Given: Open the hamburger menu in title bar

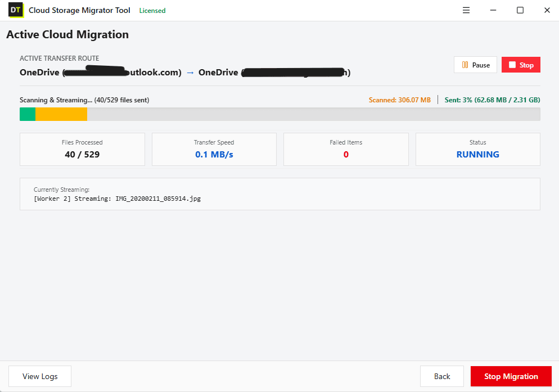Looking at the screenshot, I should pos(466,10).
